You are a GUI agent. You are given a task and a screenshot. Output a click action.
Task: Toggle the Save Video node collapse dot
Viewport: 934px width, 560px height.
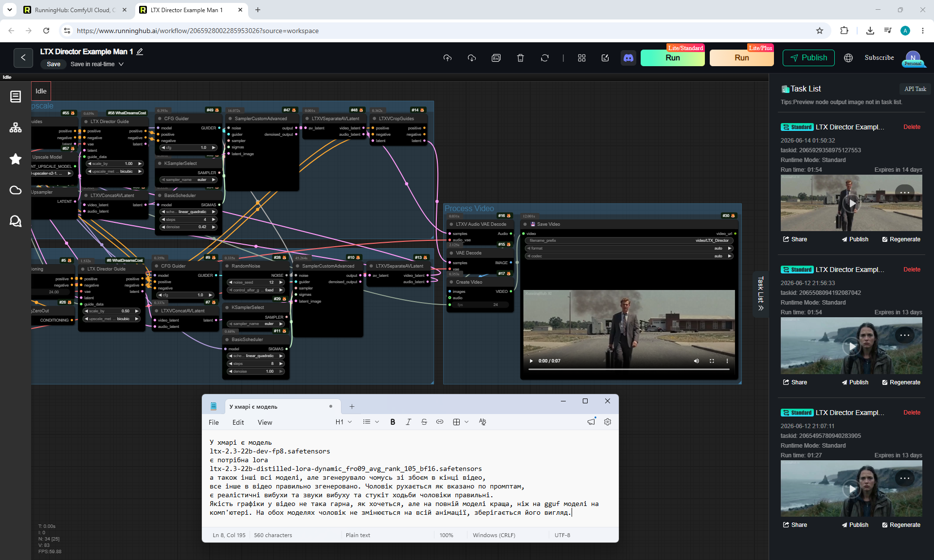pos(525,224)
